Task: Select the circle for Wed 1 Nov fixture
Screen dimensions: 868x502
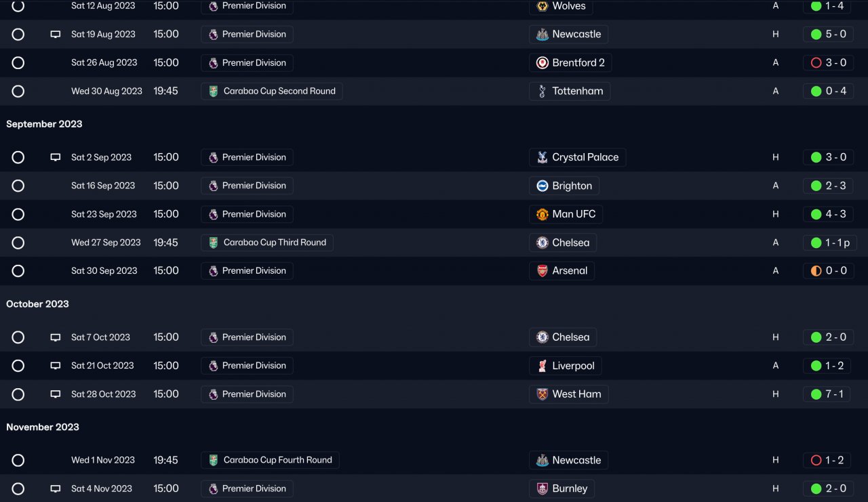Action: tap(18, 461)
